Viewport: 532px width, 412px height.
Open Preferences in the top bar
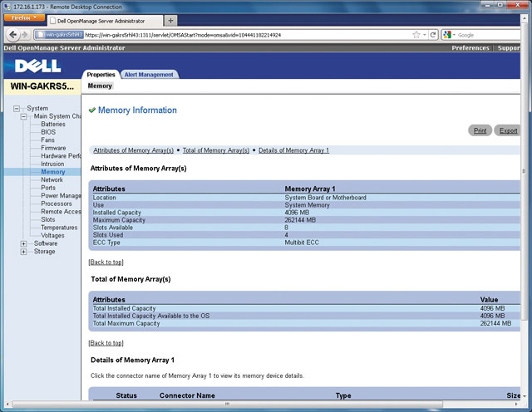pyautogui.click(x=470, y=48)
